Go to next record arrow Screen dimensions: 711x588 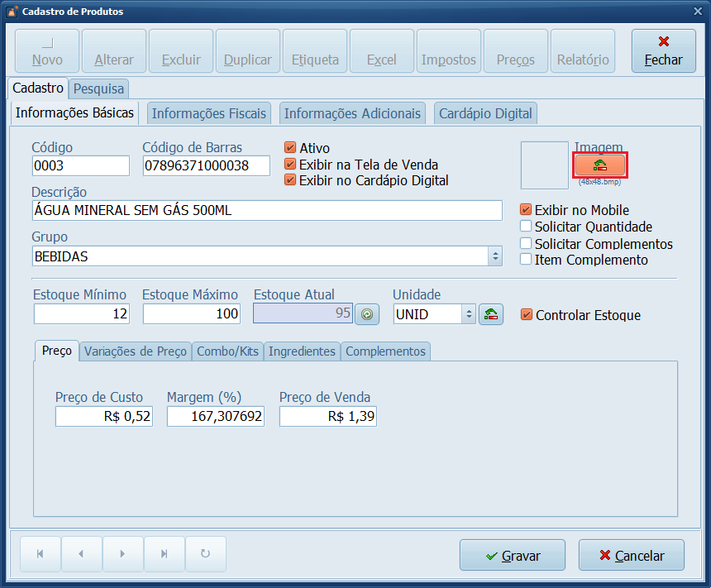pyautogui.click(x=122, y=554)
